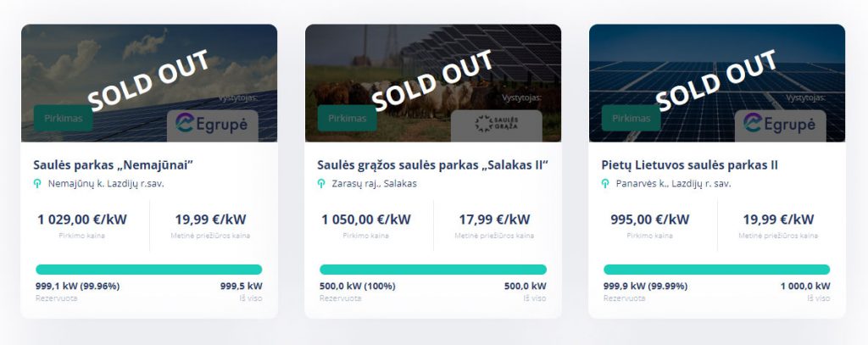Click location pin icon beside Zarasų raj.
Image resolution: width=868 pixels, height=345 pixels.
click(321, 183)
